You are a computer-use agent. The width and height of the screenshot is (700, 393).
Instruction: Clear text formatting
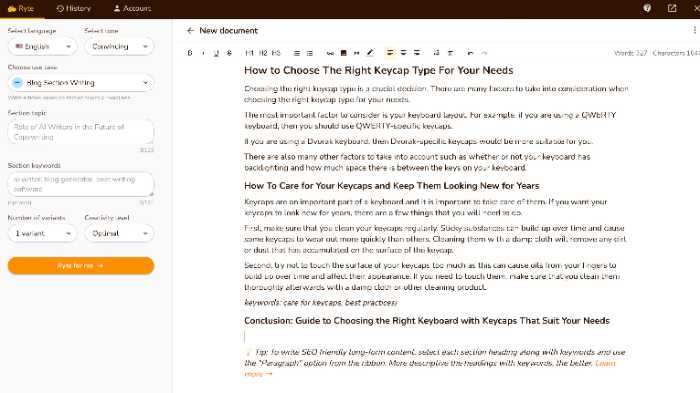point(450,53)
